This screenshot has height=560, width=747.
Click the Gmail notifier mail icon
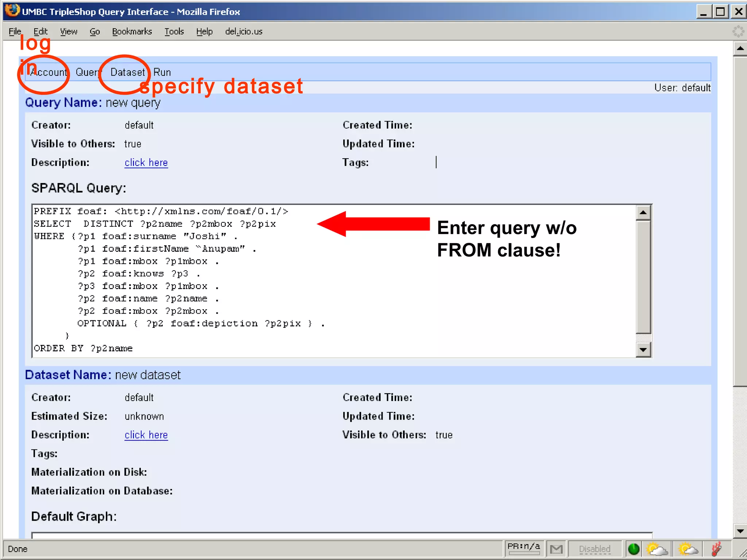(x=556, y=549)
